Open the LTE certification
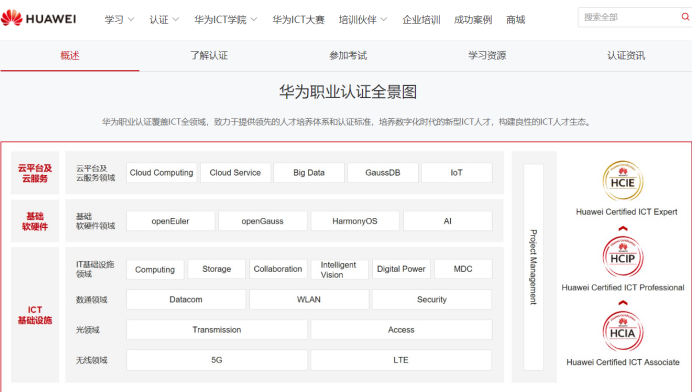The image size is (692, 392). [401, 360]
